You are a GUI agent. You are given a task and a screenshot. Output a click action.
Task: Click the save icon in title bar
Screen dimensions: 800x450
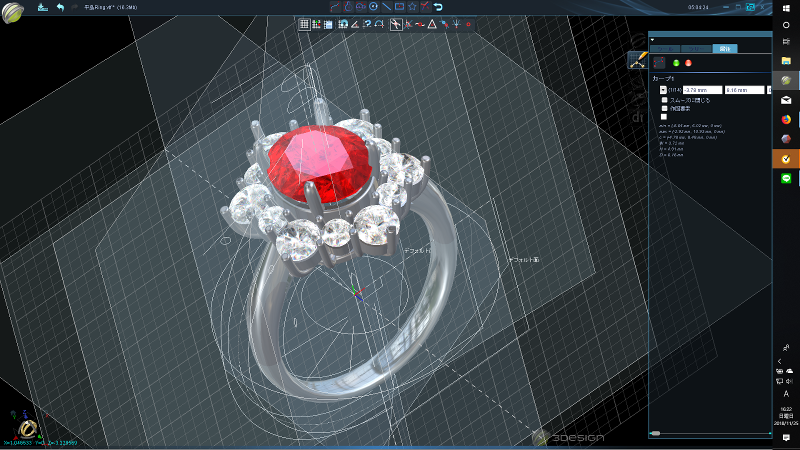click(x=42, y=7)
